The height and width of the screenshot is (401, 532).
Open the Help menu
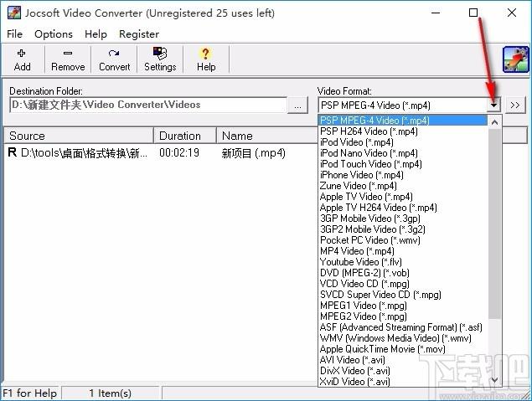[x=96, y=34]
